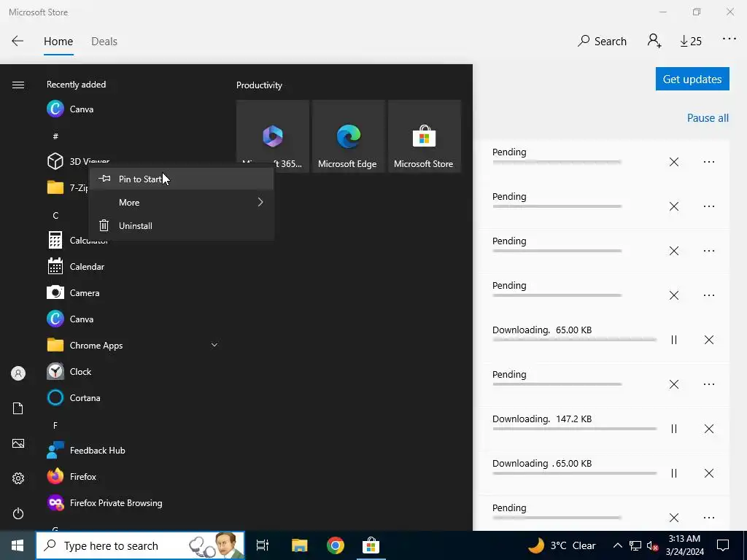Open the Microsoft Store tile in Productivity
The width and height of the screenshot is (747, 560).
coord(424,136)
